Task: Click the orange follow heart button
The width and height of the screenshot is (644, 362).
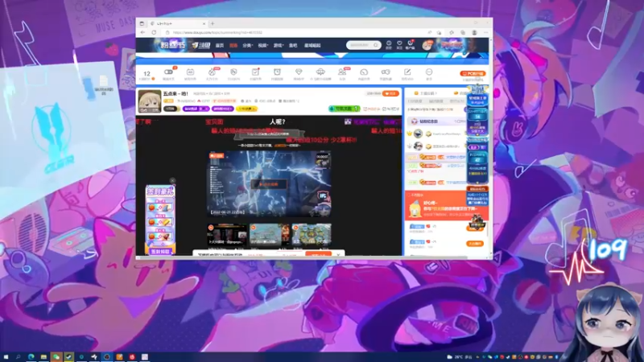Action: click(390, 93)
